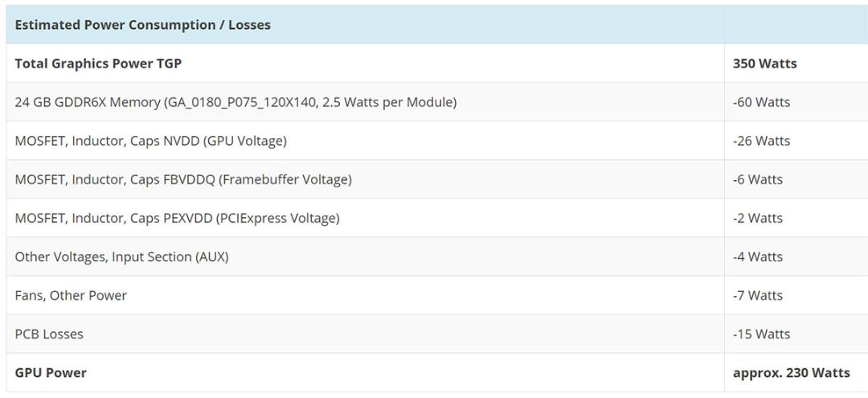Select the Total Graphics Power TGP label
The image size is (868, 398).
98,64
